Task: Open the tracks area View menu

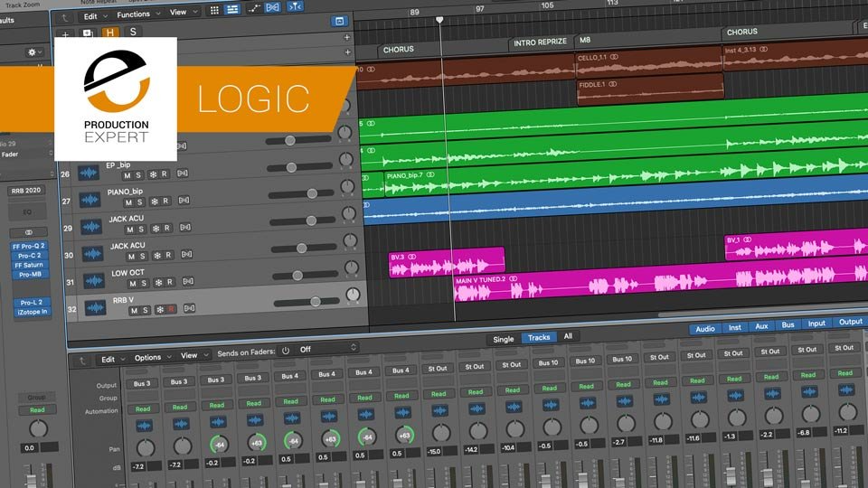Action: pos(184,12)
